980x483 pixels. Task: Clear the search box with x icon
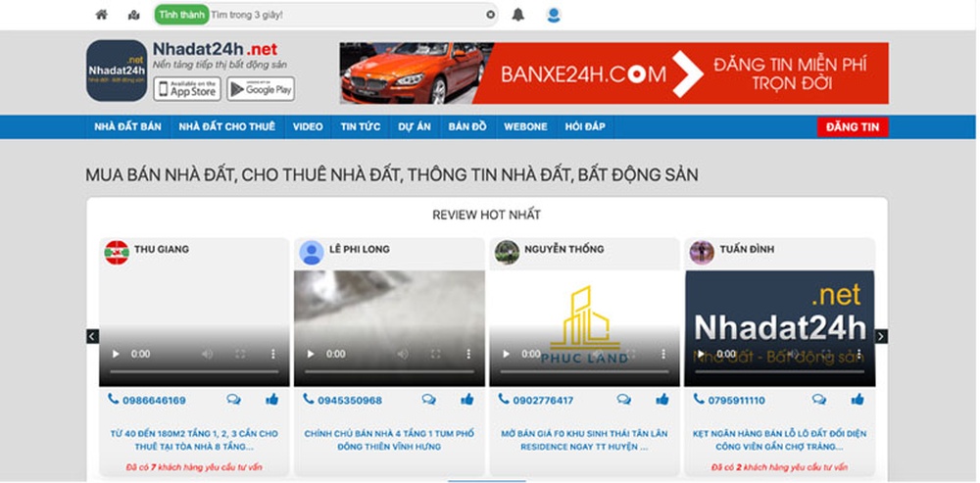coord(491,15)
